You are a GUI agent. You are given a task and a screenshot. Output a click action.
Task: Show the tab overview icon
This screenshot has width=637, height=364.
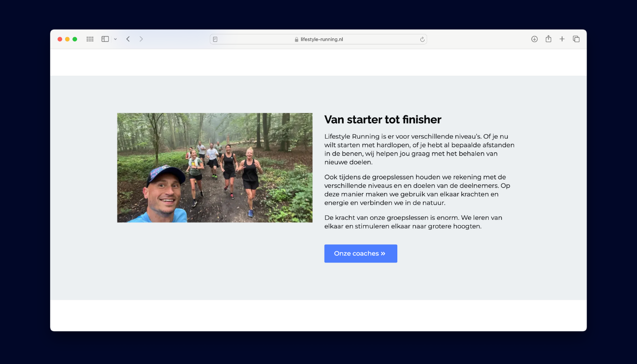(x=576, y=39)
